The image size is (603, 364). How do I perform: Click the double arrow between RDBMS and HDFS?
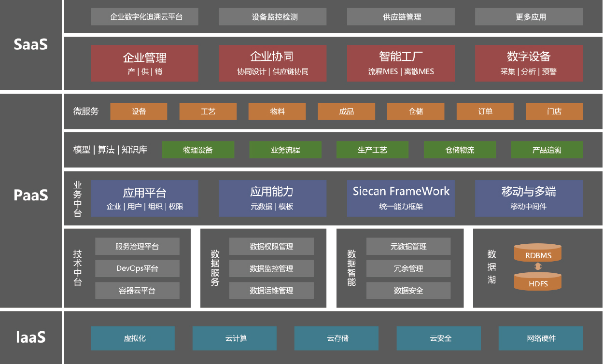tap(538, 267)
